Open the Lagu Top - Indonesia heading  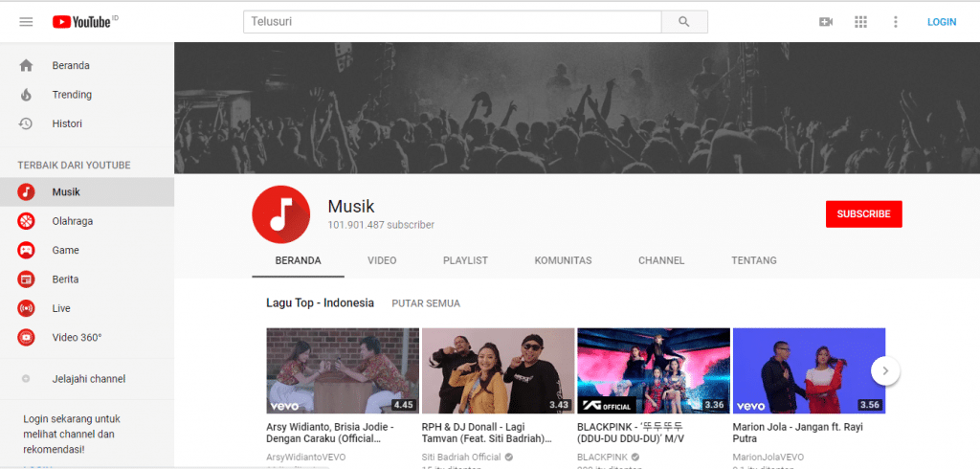(320, 302)
